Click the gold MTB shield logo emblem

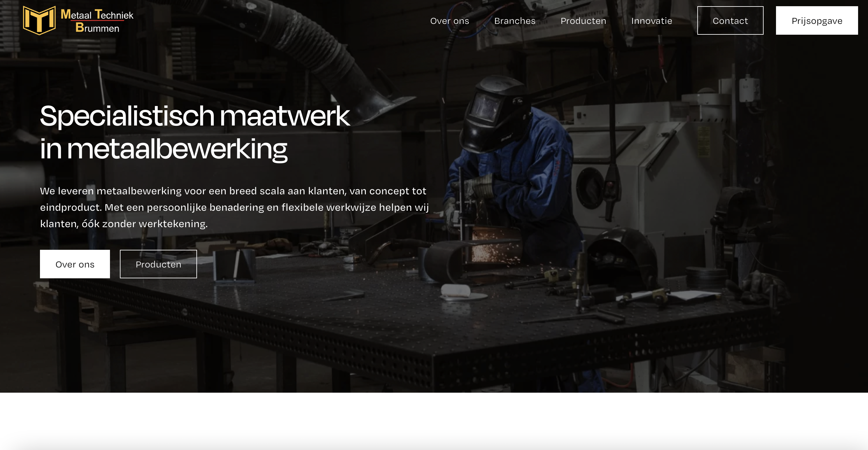[39, 20]
